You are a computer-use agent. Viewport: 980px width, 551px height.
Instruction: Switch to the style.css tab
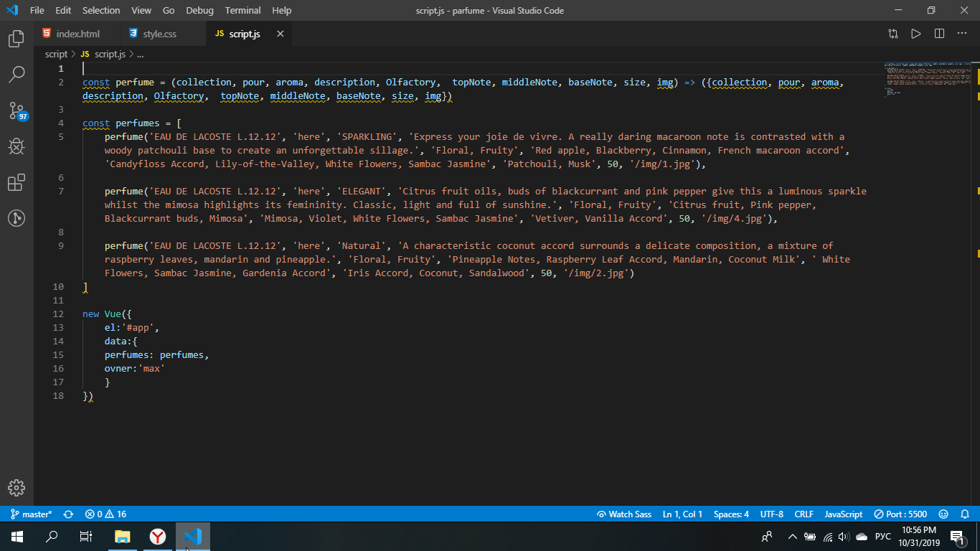point(159,34)
